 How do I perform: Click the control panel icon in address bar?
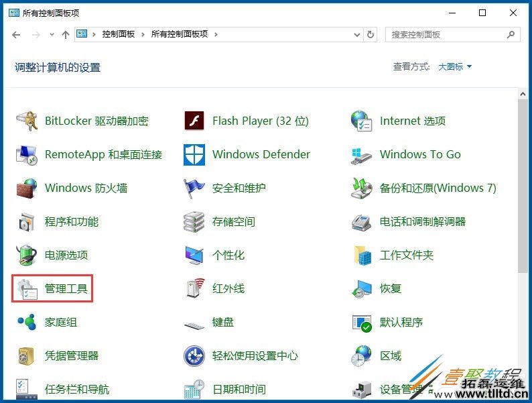click(82, 34)
